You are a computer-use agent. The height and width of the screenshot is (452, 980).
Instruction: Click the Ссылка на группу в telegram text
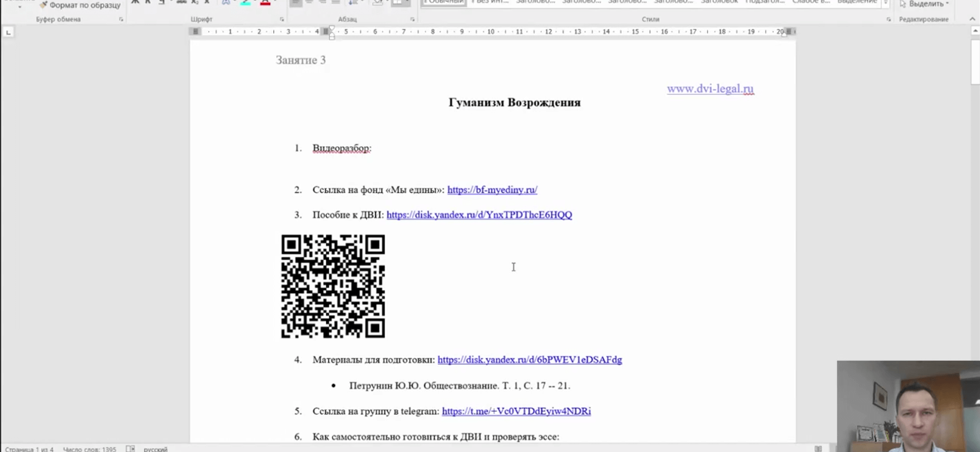point(376,411)
